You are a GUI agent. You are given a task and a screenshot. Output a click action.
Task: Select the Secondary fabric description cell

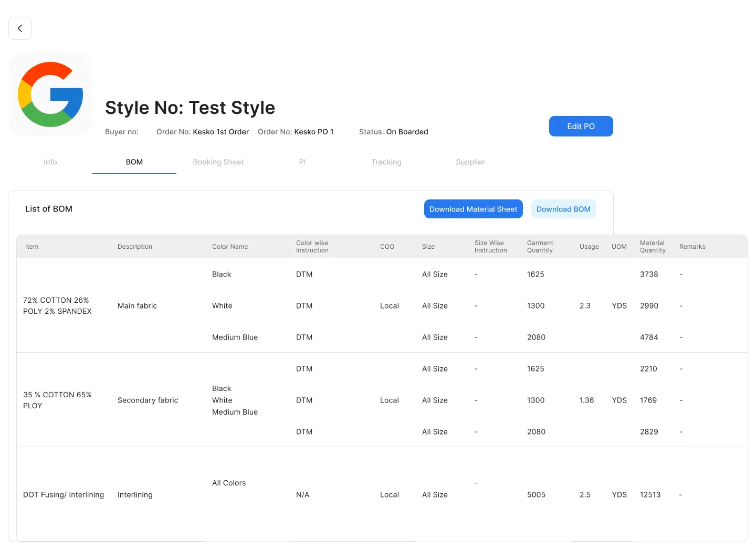pyautogui.click(x=148, y=400)
